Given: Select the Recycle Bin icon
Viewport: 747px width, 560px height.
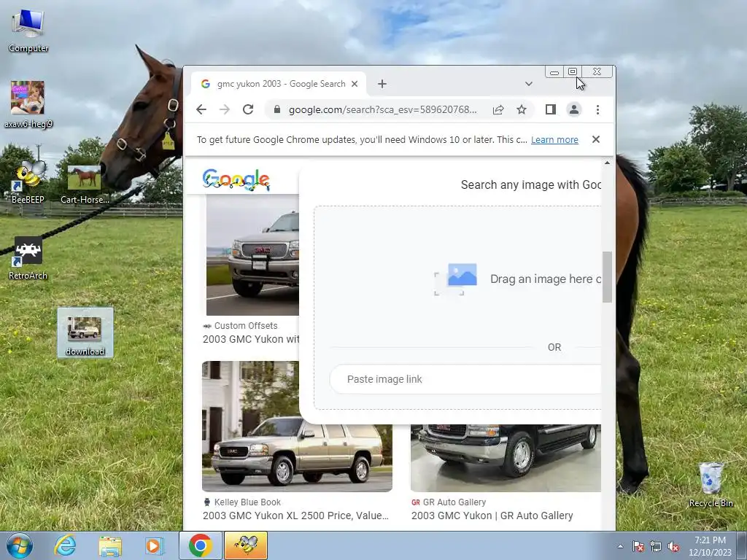Looking at the screenshot, I should (x=711, y=485).
